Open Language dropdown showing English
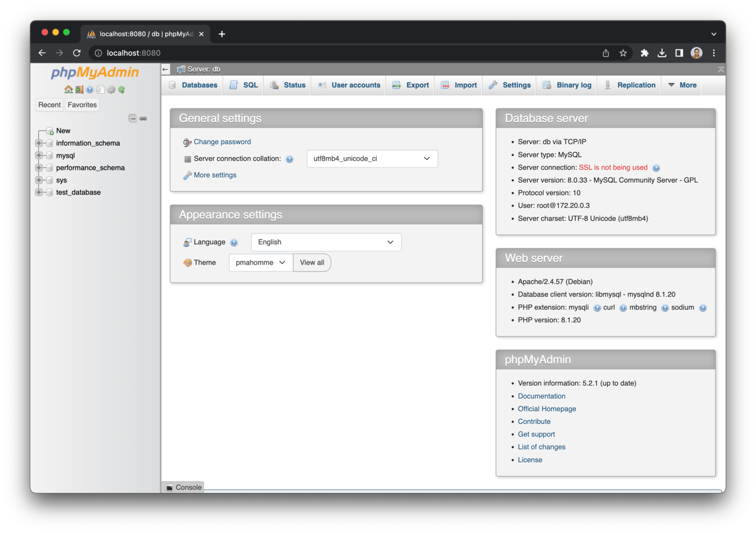This screenshot has height=533, width=756. pyautogui.click(x=326, y=242)
